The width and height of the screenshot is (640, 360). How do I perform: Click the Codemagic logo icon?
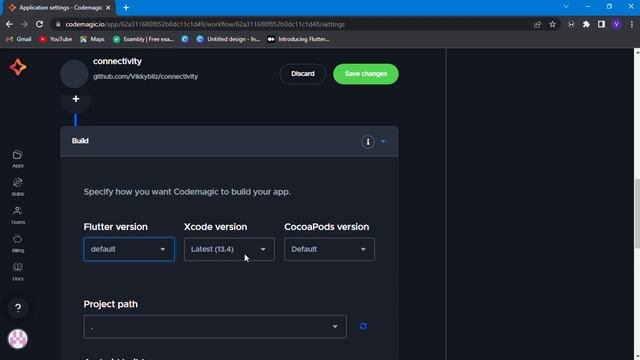18,67
